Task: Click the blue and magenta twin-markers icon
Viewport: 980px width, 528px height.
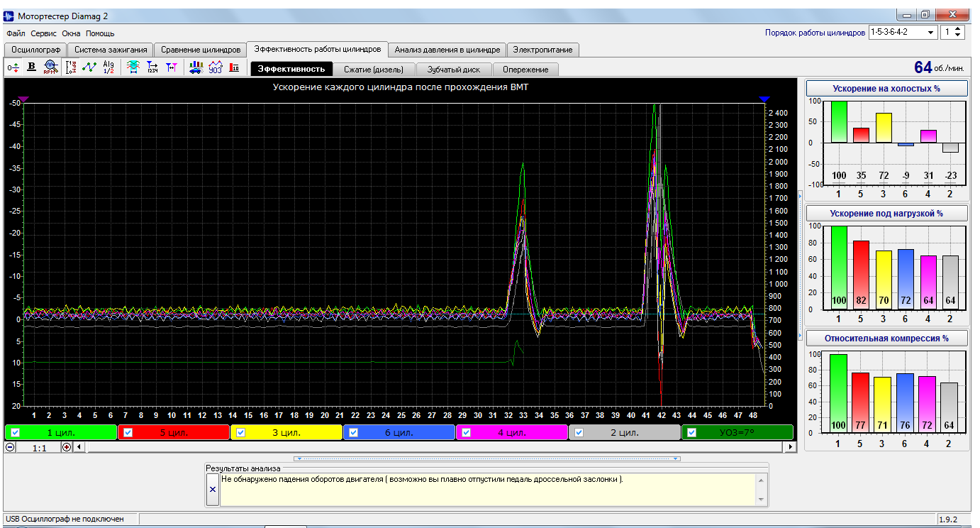Action: pos(171,67)
